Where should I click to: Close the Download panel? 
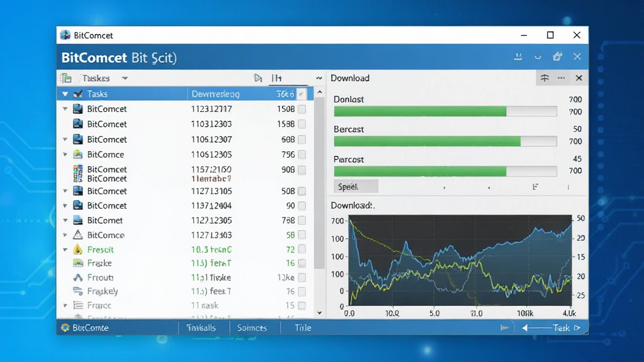point(579,78)
